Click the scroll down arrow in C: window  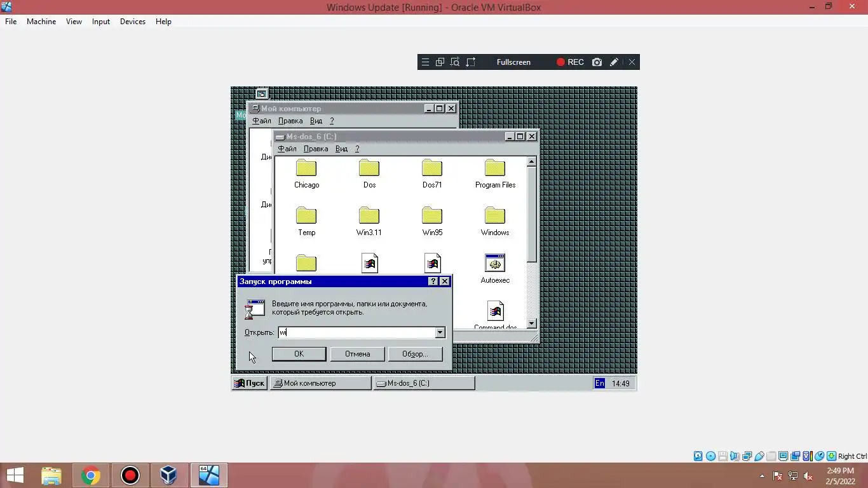tap(532, 323)
